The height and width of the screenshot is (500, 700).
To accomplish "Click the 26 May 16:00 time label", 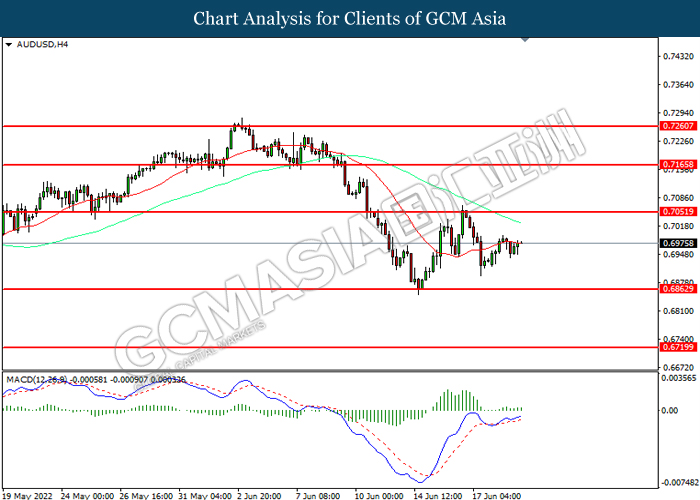I will click(x=146, y=496).
